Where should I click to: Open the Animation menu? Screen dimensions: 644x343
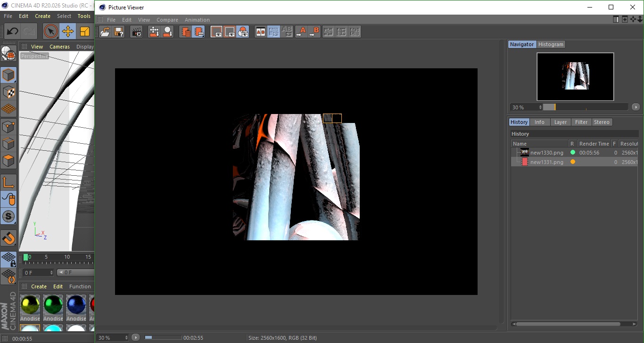coord(197,20)
